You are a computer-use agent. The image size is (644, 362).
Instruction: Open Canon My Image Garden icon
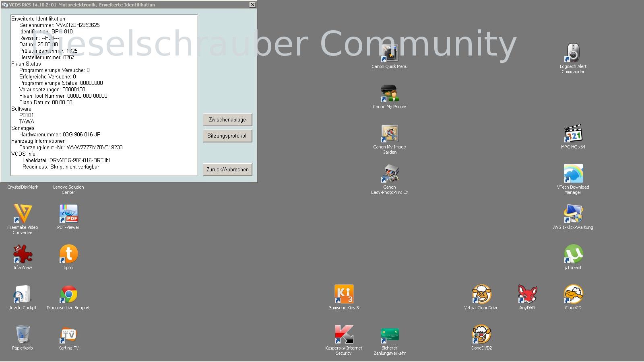[390, 134]
